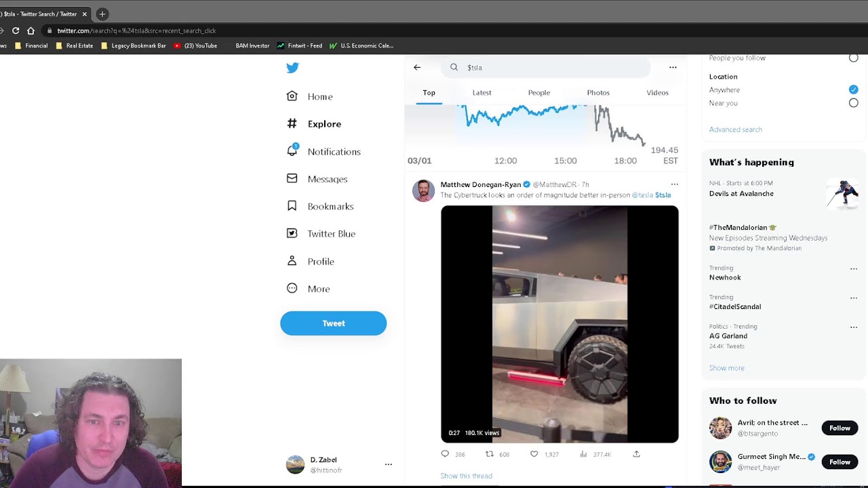This screenshot has width=868, height=488.
Task: Click Show more under What's happening
Action: click(x=726, y=368)
